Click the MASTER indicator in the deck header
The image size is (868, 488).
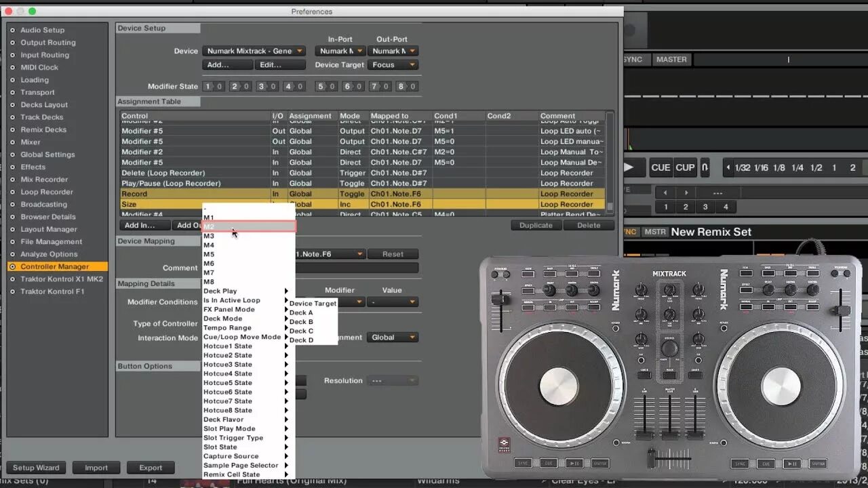point(671,59)
